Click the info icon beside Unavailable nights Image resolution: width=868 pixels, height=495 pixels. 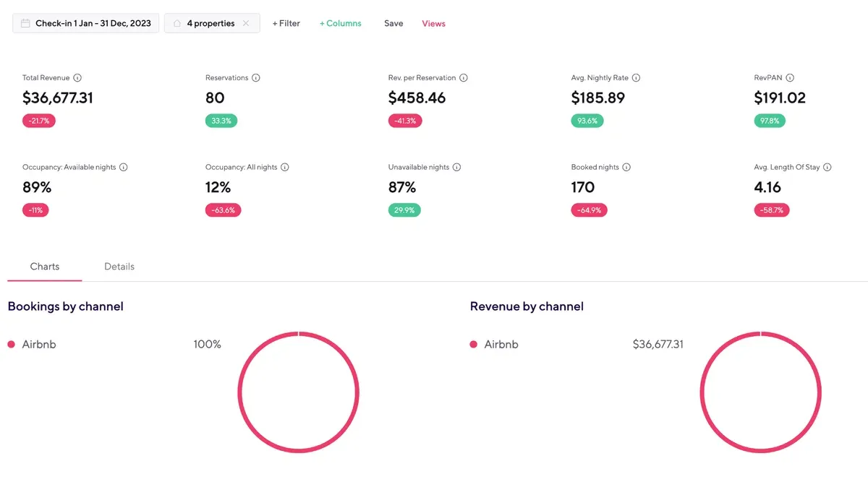pos(457,168)
